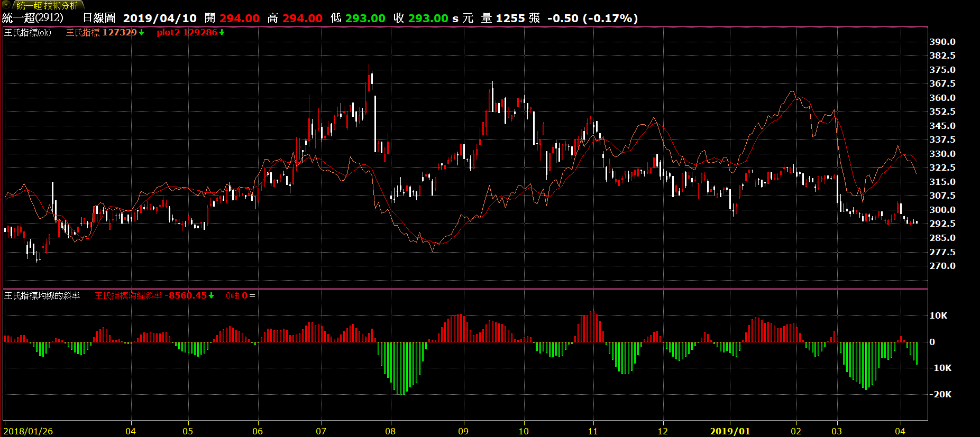Click the 統一超(2912) stock name
The image size is (980, 437).
[x=33, y=18]
